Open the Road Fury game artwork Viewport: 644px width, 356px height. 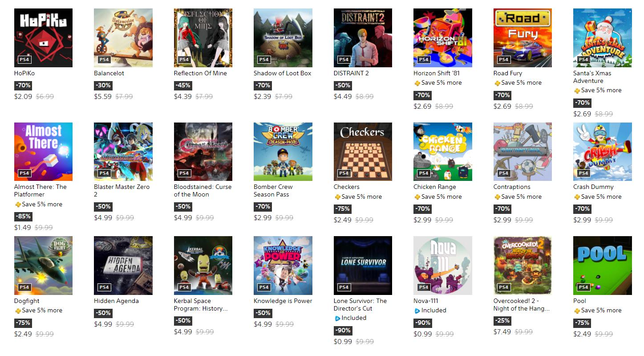[522, 38]
